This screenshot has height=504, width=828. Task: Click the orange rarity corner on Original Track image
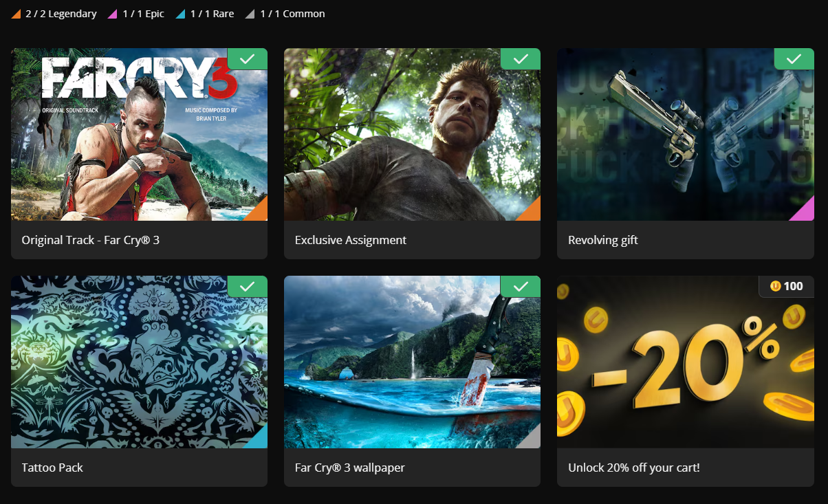click(259, 212)
